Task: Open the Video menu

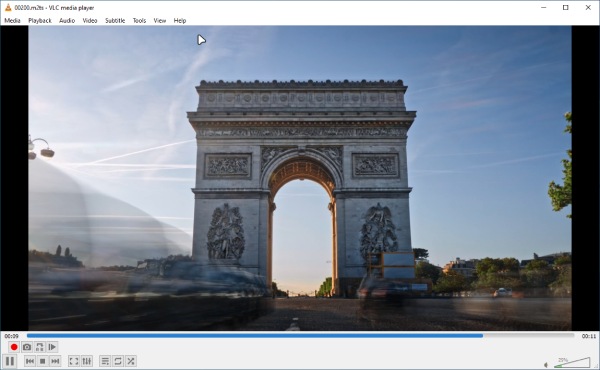Action: pos(90,21)
